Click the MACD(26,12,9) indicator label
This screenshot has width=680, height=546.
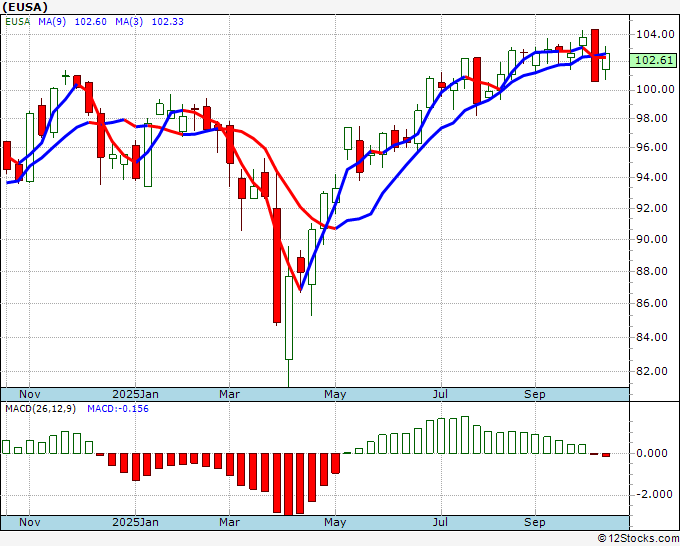(x=40, y=409)
